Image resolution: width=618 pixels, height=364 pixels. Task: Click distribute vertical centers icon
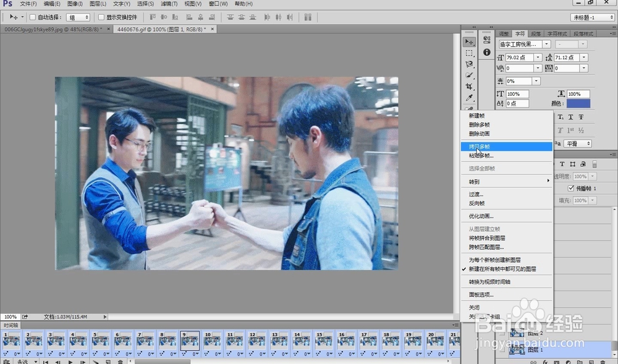click(x=242, y=17)
